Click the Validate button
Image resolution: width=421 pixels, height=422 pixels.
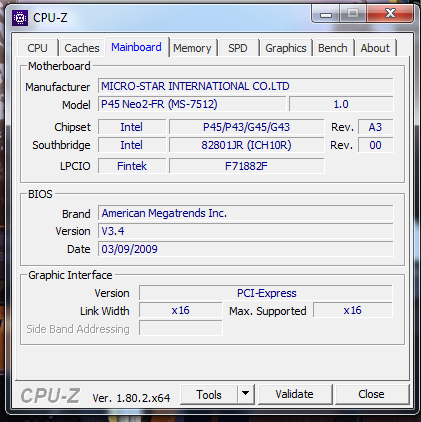pyautogui.click(x=295, y=394)
